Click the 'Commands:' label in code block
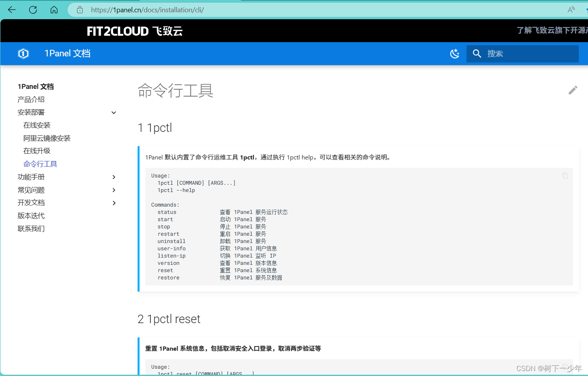588x376 pixels. click(165, 205)
